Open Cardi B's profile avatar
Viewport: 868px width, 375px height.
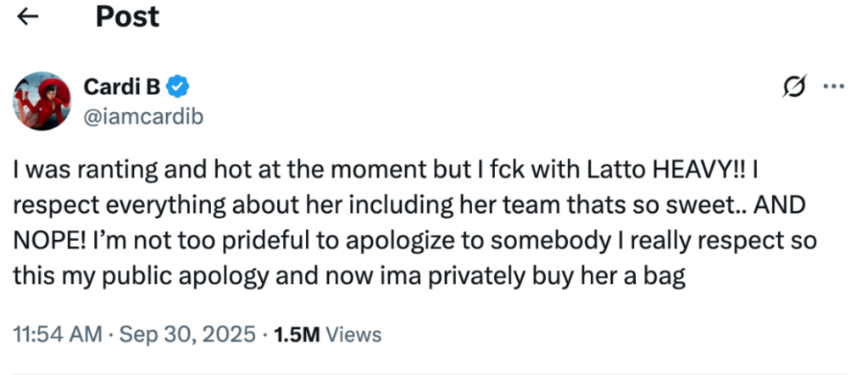point(41,101)
